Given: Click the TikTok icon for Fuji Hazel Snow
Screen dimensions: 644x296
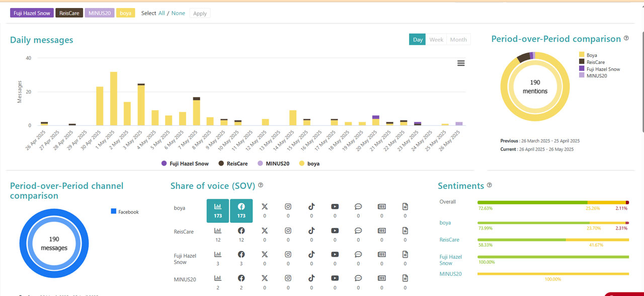Looking at the screenshot, I should [x=311, y=255].
